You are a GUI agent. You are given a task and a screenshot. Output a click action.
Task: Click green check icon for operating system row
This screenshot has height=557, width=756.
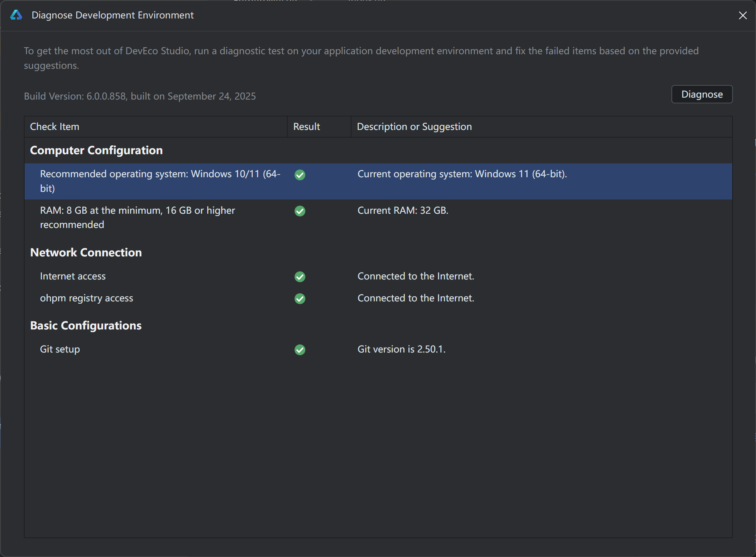(x=300, y=175)
